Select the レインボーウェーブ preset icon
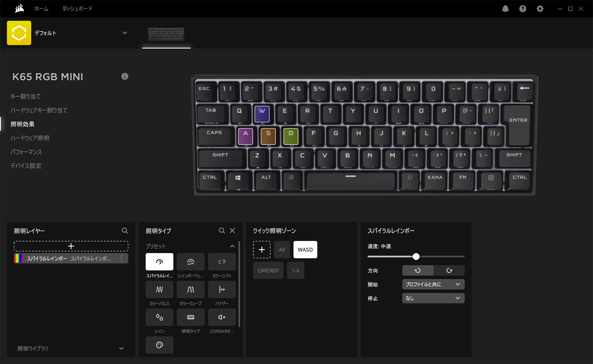This screenshot has width=593, height=364. (190, 262)
